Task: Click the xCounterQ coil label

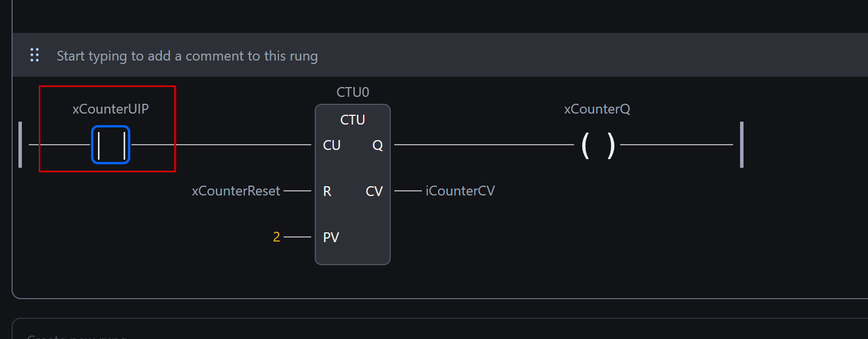Action: 597,109
